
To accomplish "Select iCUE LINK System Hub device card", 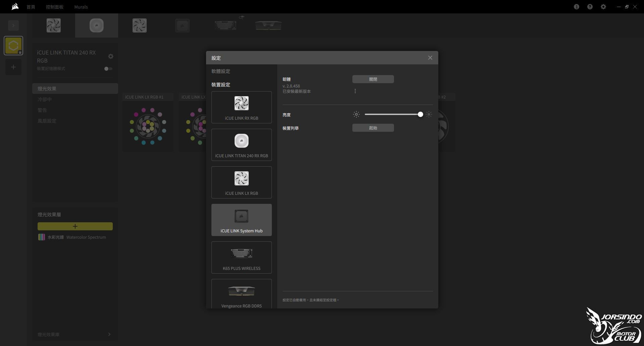I will [x=242, y=220].
